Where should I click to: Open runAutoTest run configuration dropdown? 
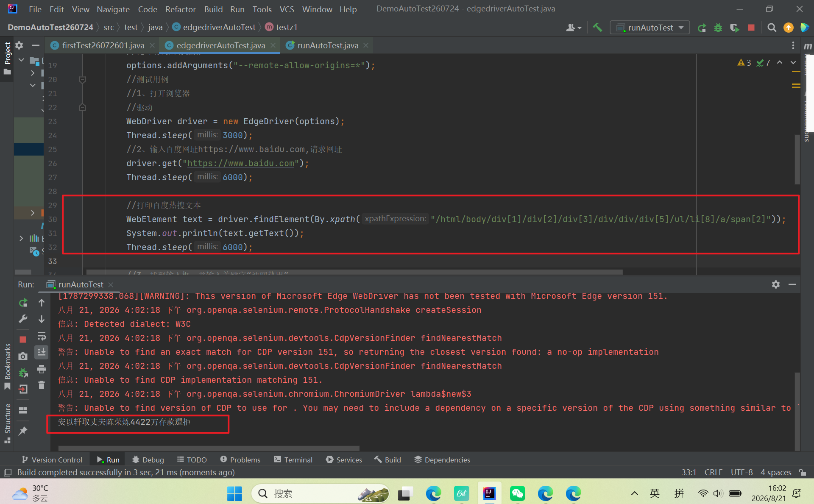[x=650, y=28]
